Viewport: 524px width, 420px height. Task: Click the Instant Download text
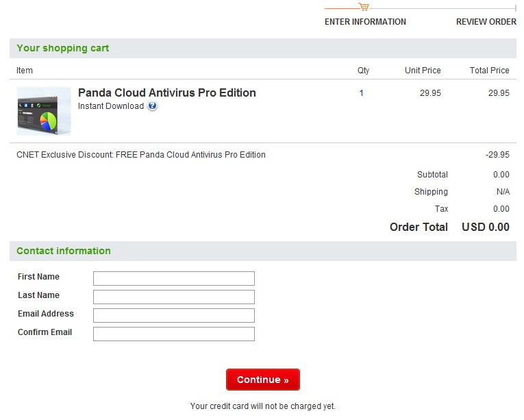click(x=111, y=106)
